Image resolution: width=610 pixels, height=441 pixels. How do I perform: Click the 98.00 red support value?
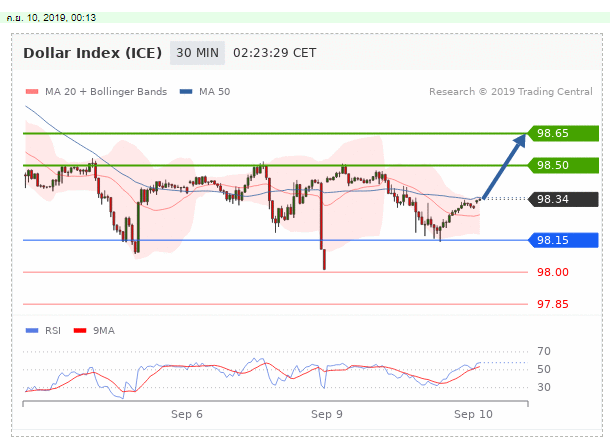553,272
